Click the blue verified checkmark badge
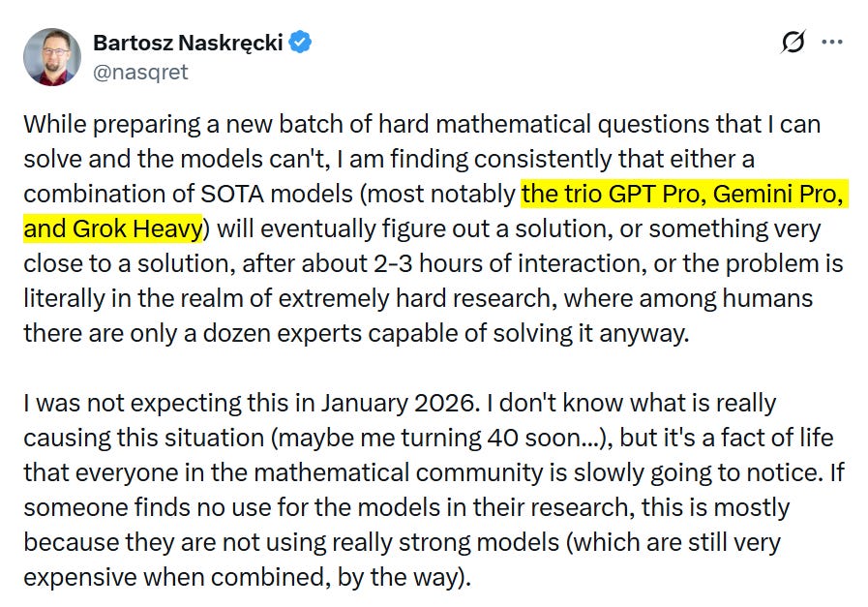Image resolution: width=868 pixels, height=607 pixels. pyautogui.click(x=301, y=42)
